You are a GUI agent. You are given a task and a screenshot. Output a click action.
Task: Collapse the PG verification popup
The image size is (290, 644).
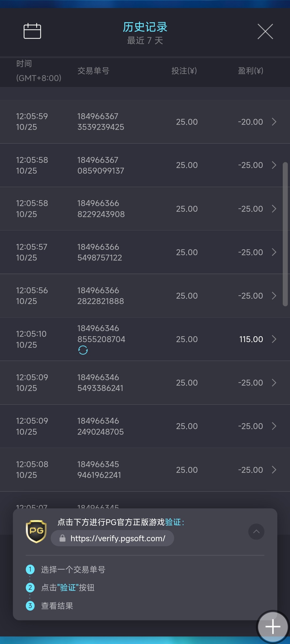click(x=256, y=531)
